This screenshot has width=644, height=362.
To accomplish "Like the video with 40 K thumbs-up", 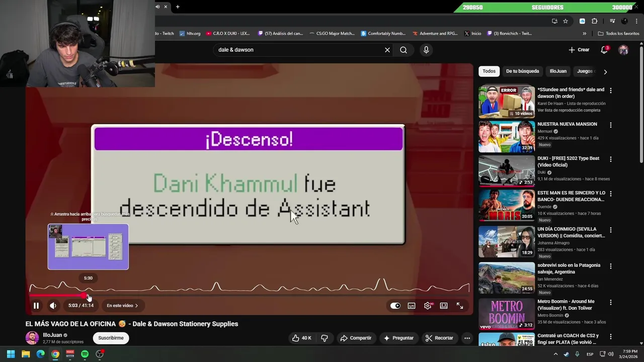I will (x=301, y=338).
